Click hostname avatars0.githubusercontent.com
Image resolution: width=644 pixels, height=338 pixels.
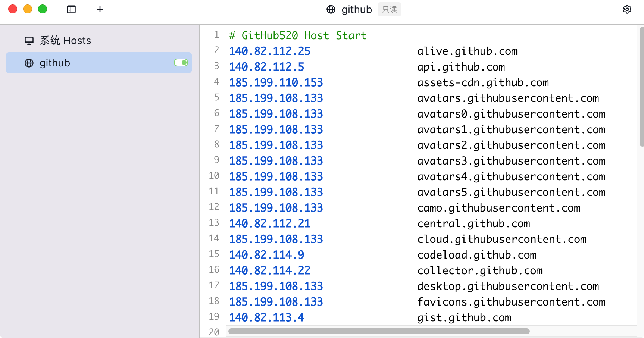511,114
